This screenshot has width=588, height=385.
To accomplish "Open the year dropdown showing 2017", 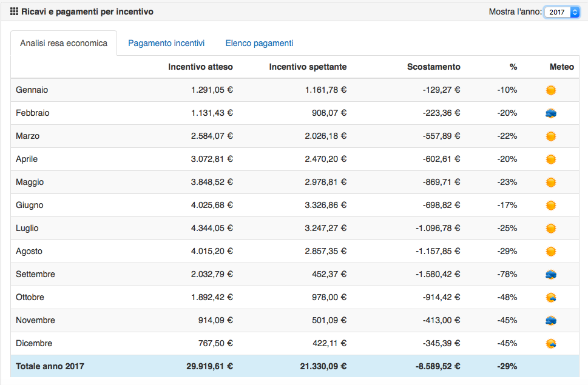I will point(561,12).
